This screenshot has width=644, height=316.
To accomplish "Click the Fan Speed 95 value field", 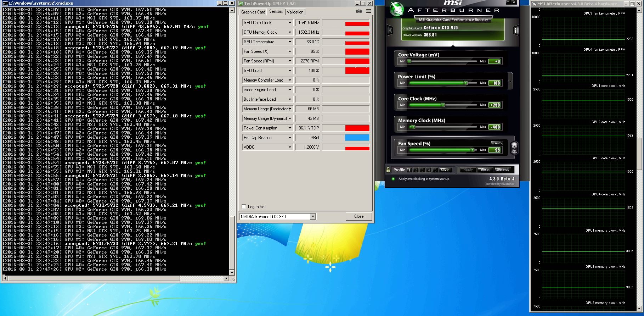I will click(495, 150).
